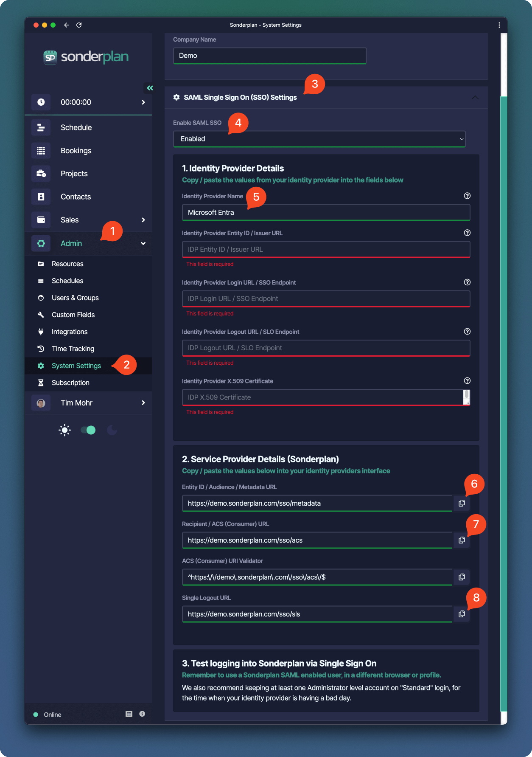This screenshot has height=757, width=532.
Task: Collapse the sidebar with double-chevron icon
Action: pos(150,88)
